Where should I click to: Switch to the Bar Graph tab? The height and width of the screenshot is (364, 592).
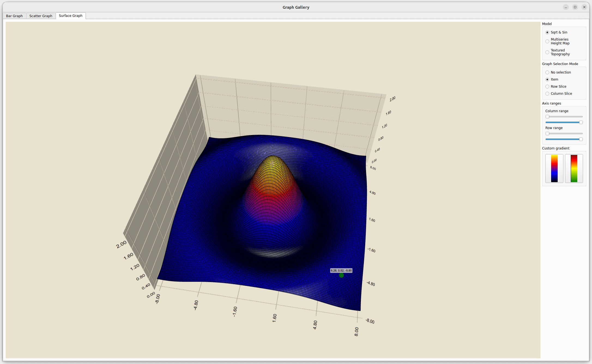point(14,16)
